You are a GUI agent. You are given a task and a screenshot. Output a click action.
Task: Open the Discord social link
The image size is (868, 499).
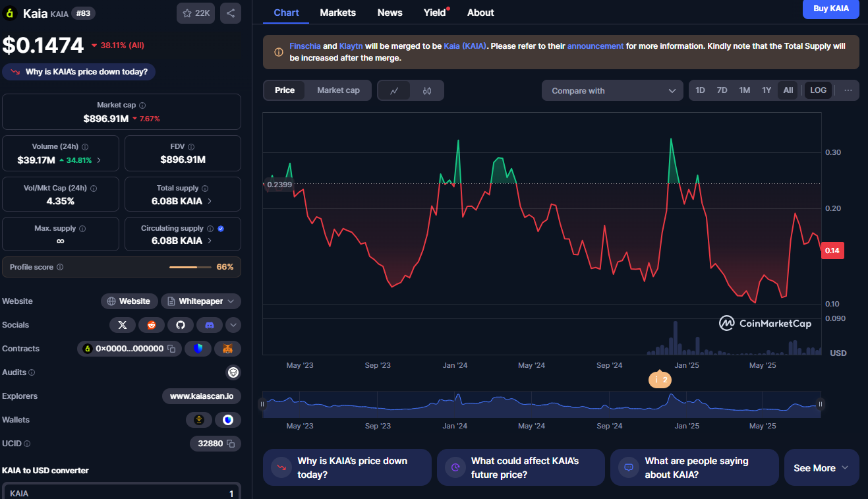click(210, 325)
